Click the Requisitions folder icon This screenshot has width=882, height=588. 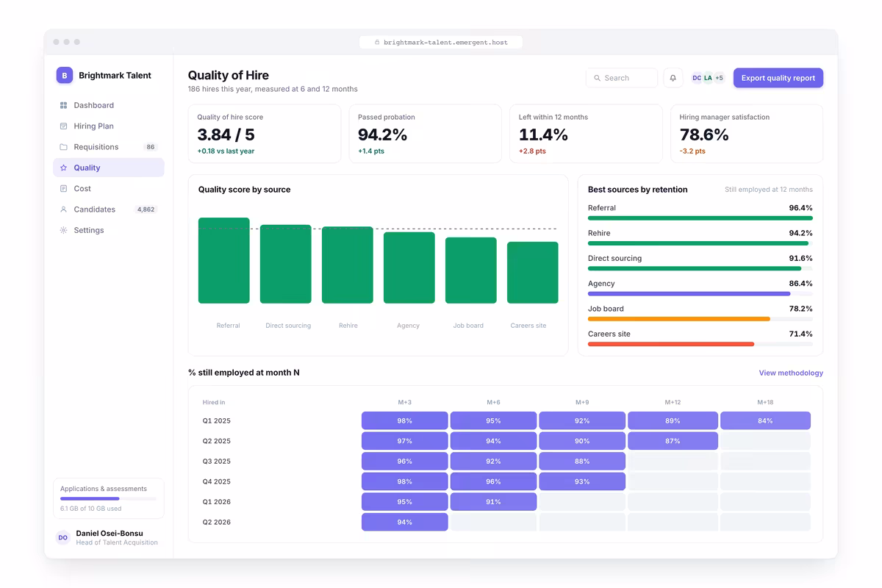(x=63, y=147)
